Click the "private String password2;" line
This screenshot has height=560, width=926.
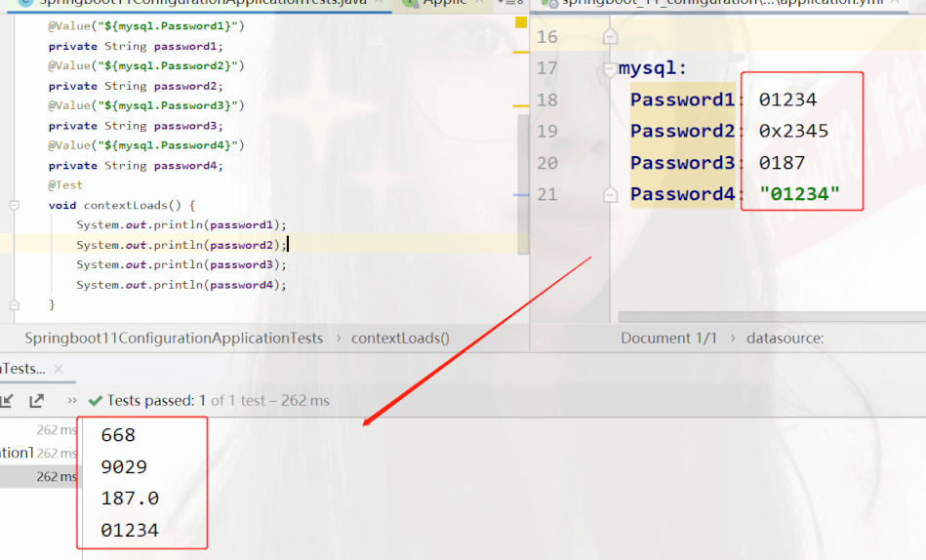point(136,86)
